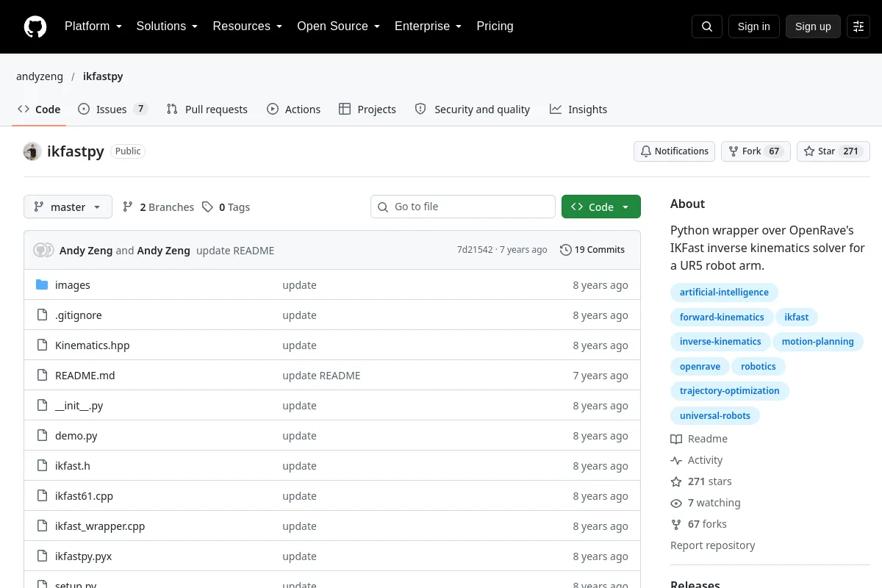Screen dimensions: 882x588
Task: Click the pulse icon beside Activity
Action: 676,460
